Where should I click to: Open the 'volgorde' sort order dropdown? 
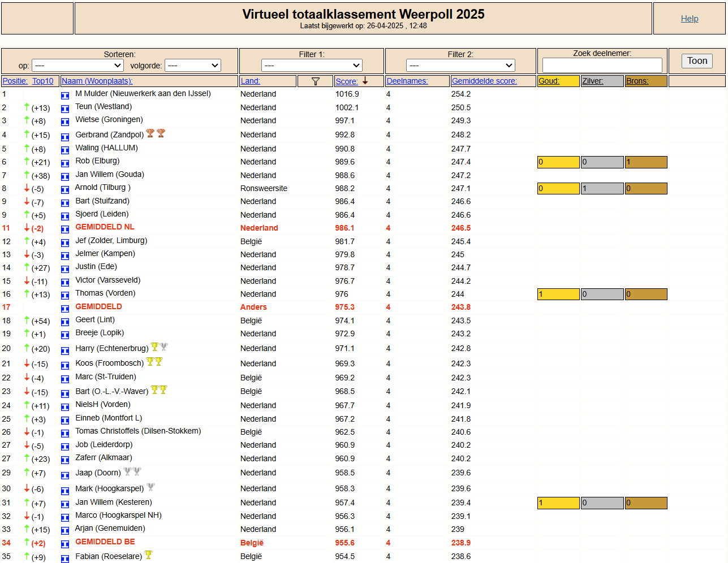pos(193,66)
